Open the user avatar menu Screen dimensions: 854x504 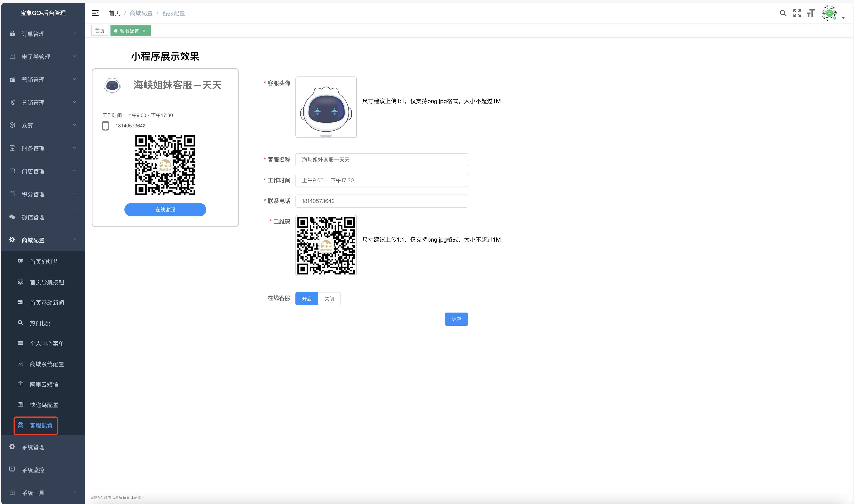829,13
